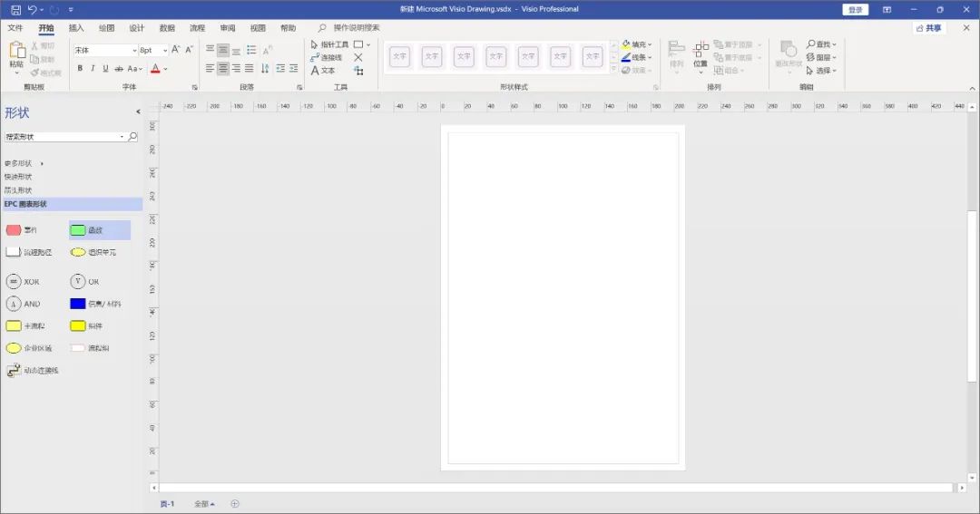The height and width of the screenshot is (514, 980).
Task: Click the Search Shapes input field
Action: [64, 137]
